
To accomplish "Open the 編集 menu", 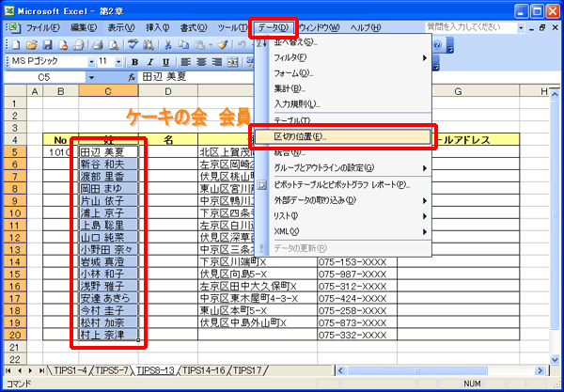I will tap(84, 27).
